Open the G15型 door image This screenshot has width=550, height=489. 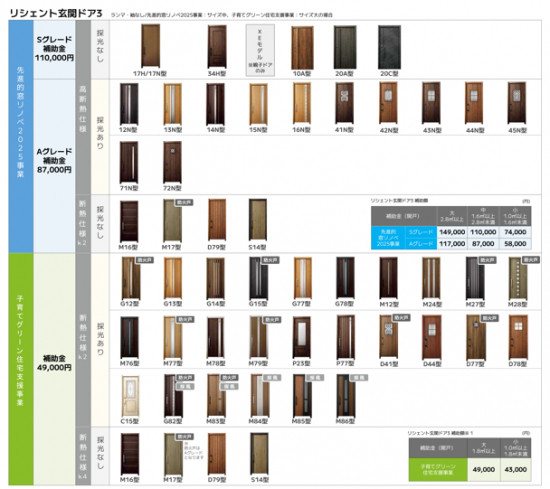pyautogui.click(x=259, y=277)
